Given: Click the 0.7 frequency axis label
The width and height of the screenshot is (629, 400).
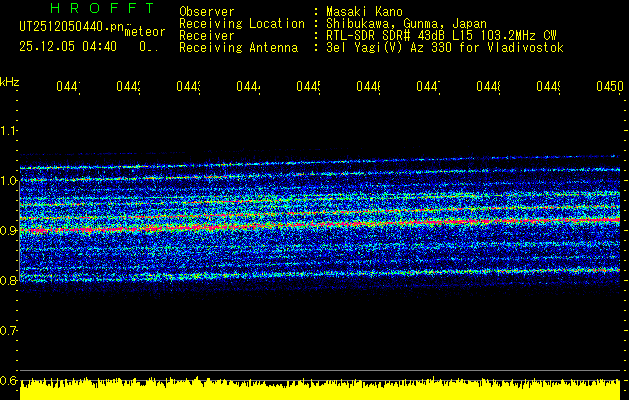Looking at the screenshot, I should pos(9,330).
